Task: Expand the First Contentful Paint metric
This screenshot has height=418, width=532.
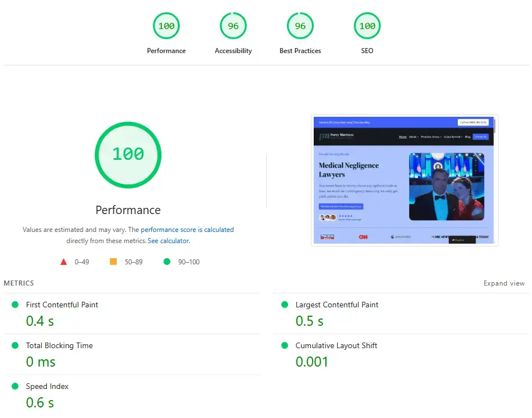Action: click(62, 305)
